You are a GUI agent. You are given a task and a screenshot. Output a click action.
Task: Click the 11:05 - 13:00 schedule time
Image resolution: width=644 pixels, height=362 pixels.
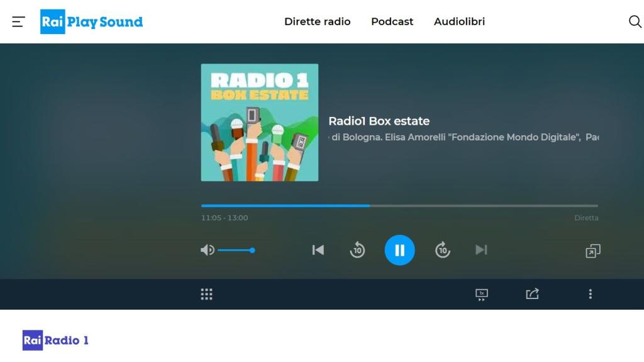225,218
